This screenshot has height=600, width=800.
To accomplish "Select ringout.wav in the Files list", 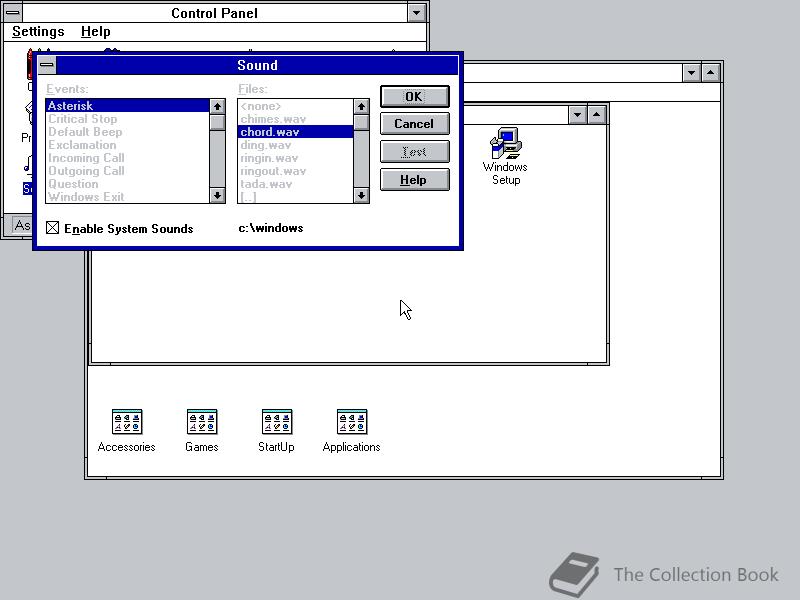I will click(x=295, y=171).
